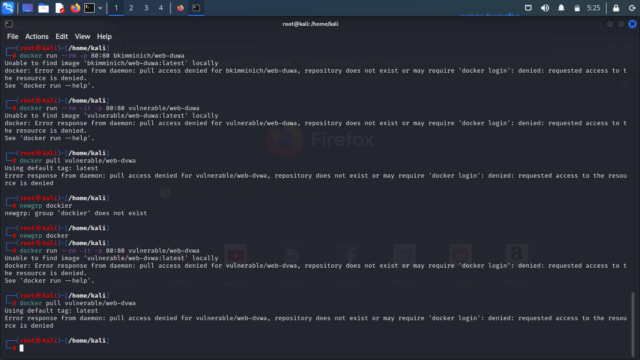This screenshot has height=360, width=640.
Task: Expand the terminal launcher dropdown arrow
Action: click(100, 8)
